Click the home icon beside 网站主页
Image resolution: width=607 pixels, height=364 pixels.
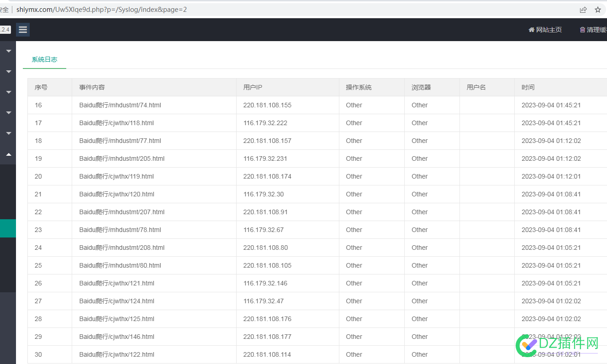532,30
